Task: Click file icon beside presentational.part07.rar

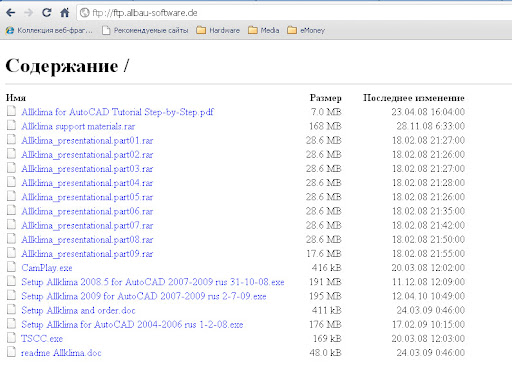Action: point(11,224)
